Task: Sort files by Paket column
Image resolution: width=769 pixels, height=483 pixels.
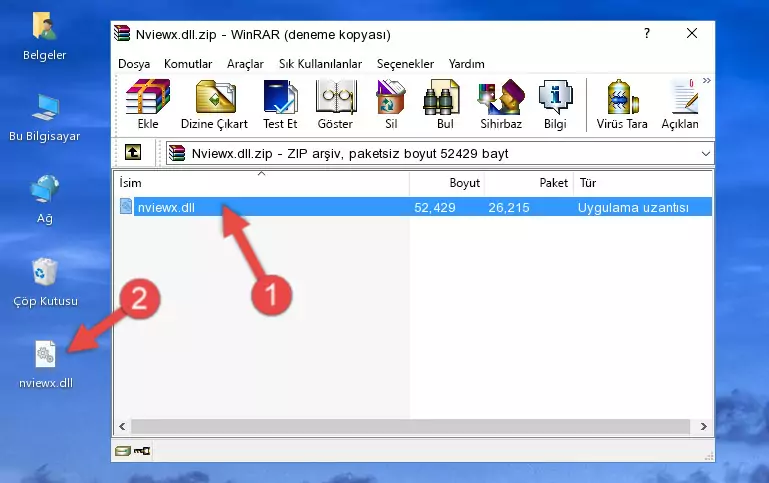Action: tap(529, 183)
